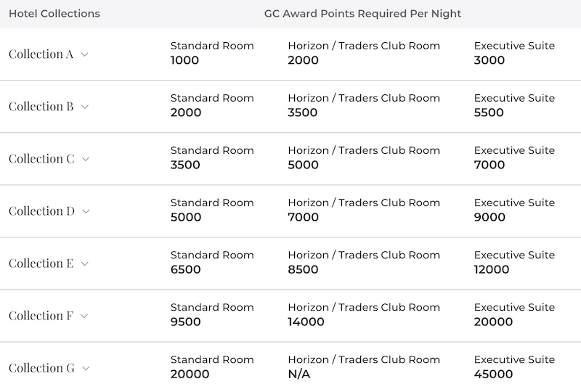This screenshot has height=392, width=581.
Task: Select Collection G Executive Suite 45000 value
Action: (493, 374)
